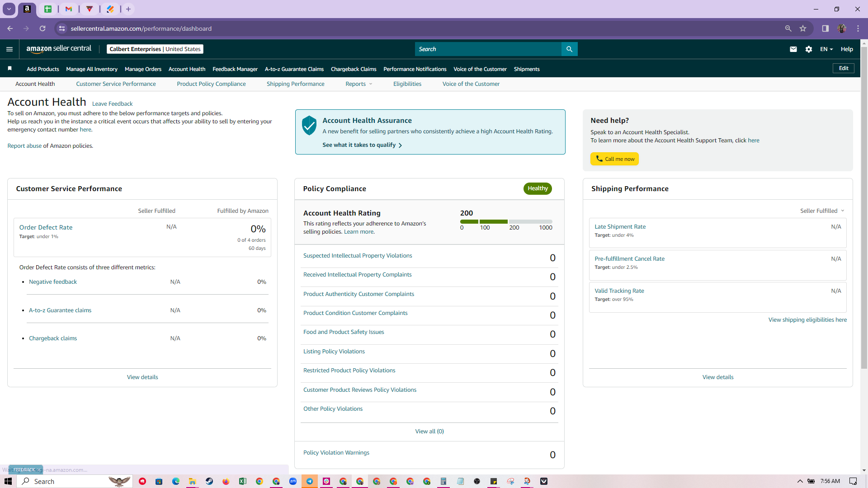Image resolution: width=868 pixels, height=488 pixels.
Task: Click the Leave Feedback link
Action: 113,104
